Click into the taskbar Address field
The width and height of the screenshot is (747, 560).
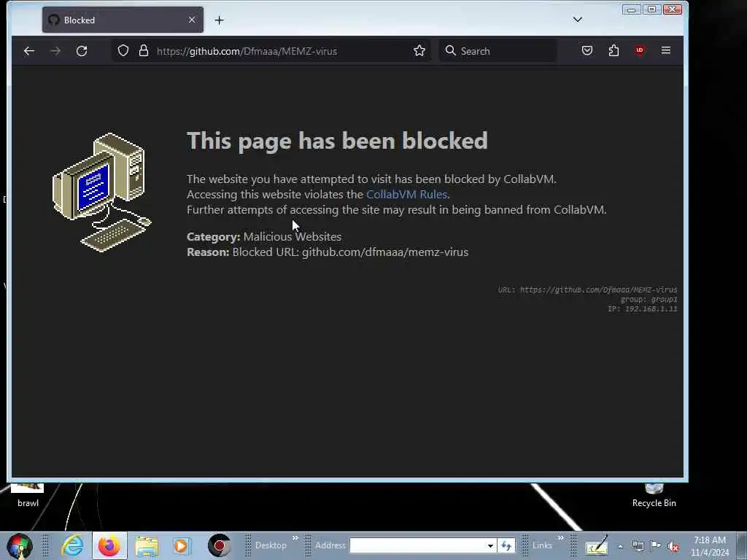[417, 545]
